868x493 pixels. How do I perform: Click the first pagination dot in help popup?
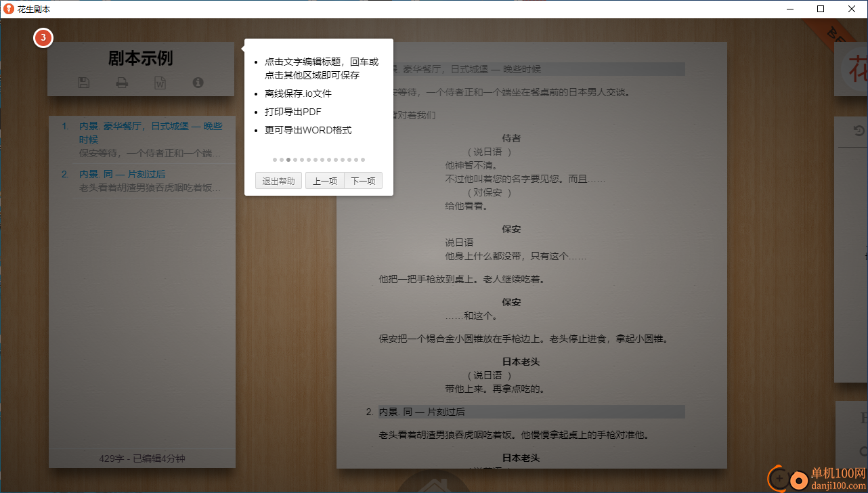275,160
